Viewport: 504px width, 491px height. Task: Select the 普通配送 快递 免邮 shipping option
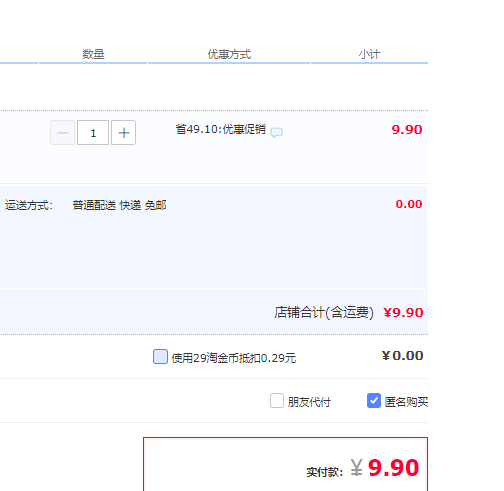(x=119, y=205)
